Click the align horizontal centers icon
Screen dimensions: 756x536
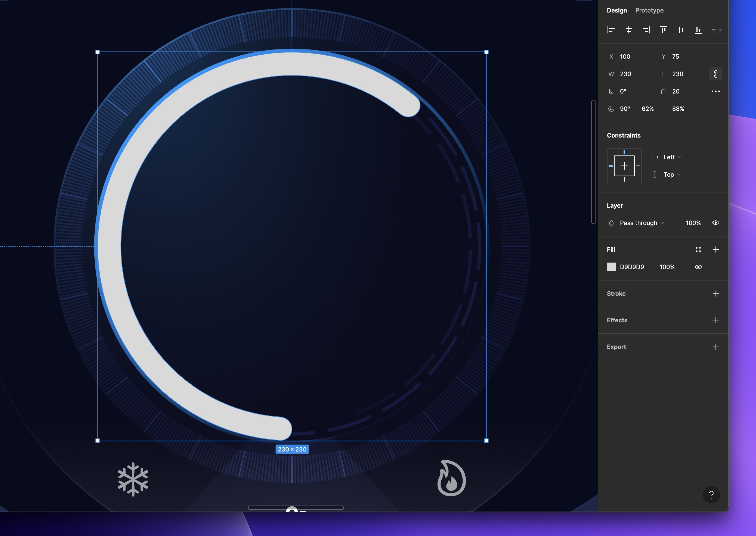[x=628, y=30]
